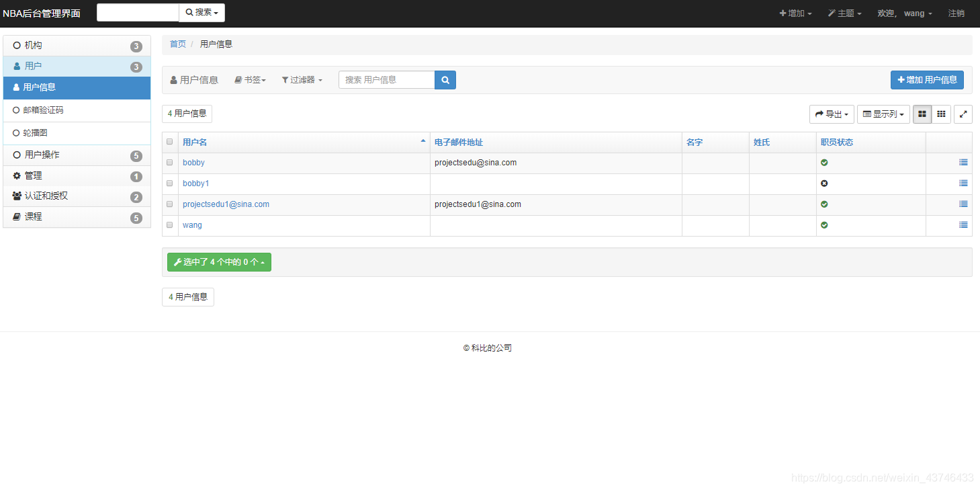
Task: Click the bottom 4 用户信息 count button
Action: [x=188, y=296]
